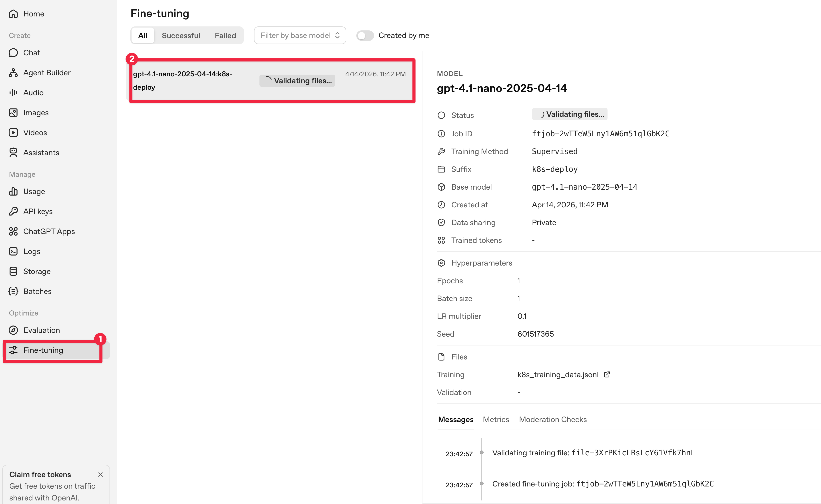This screenshot has width=821, height=504.
Task: Go to the Audio section
Action: (x=33, y=93)
